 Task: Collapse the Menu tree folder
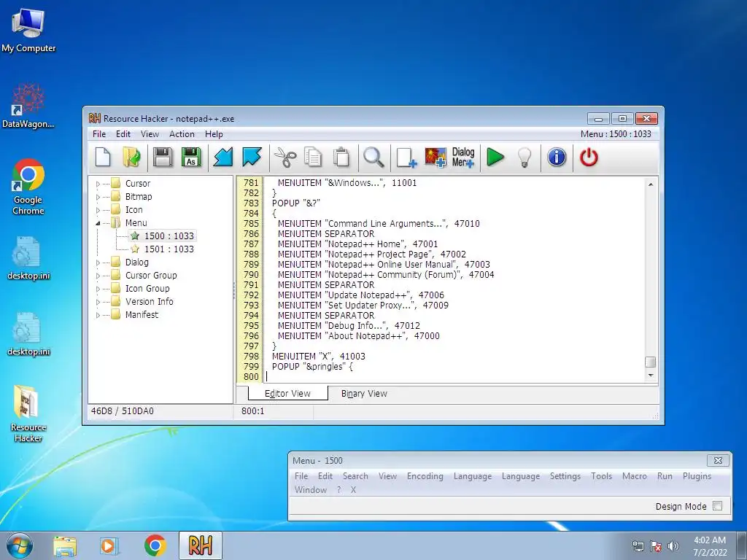(98, 223)
